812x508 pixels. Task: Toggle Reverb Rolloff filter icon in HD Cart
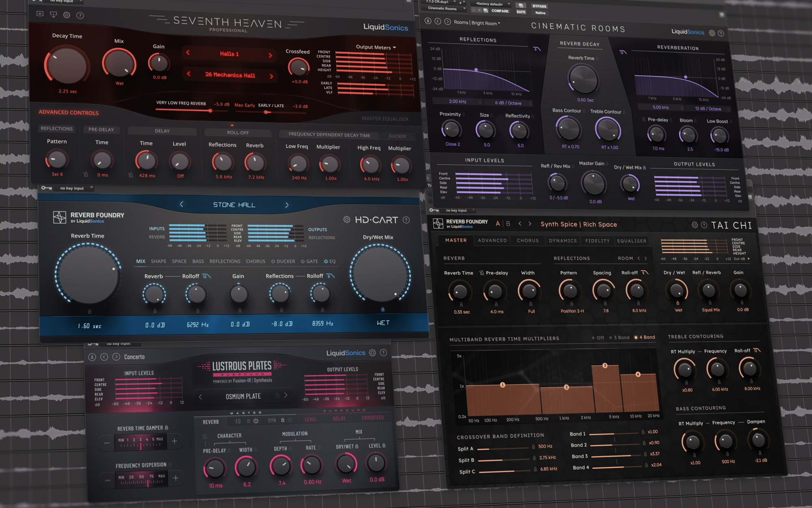point(206,276)
